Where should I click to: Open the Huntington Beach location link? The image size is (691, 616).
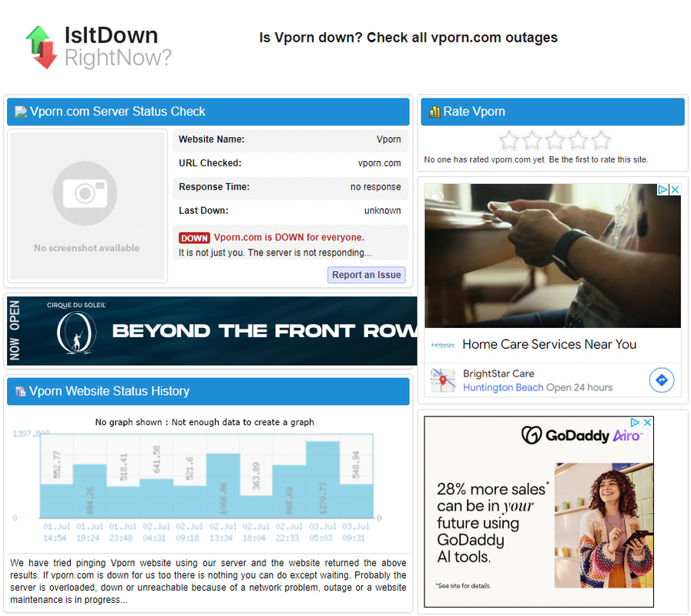click(503, 387)
